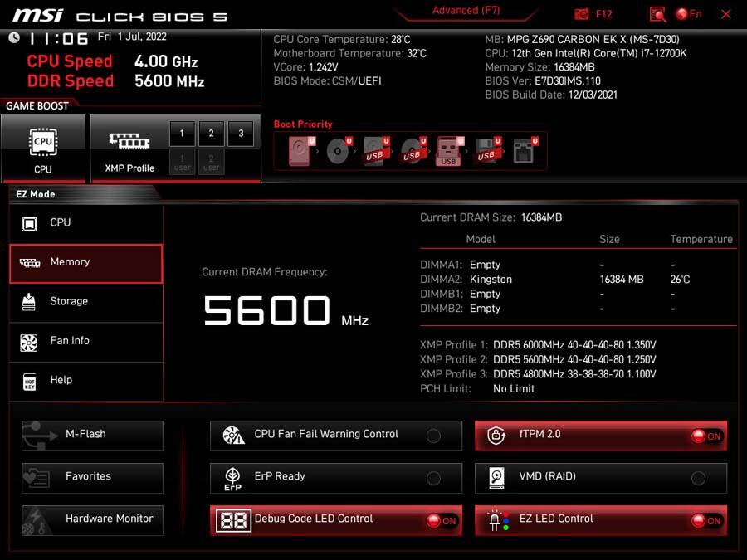Click XMP Profile 2 DDR5 5600MHz entry
The image size is (747, 560).
click(x=538, y=359)
